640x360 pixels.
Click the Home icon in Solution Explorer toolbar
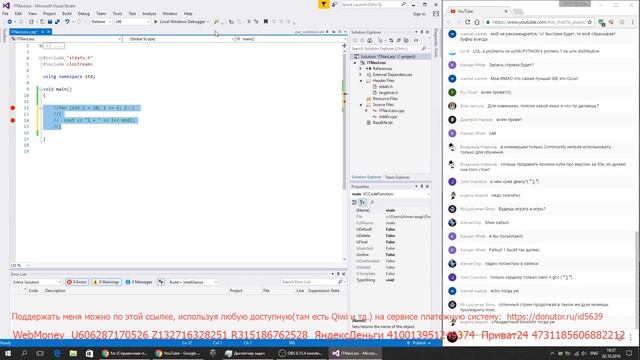370,40
